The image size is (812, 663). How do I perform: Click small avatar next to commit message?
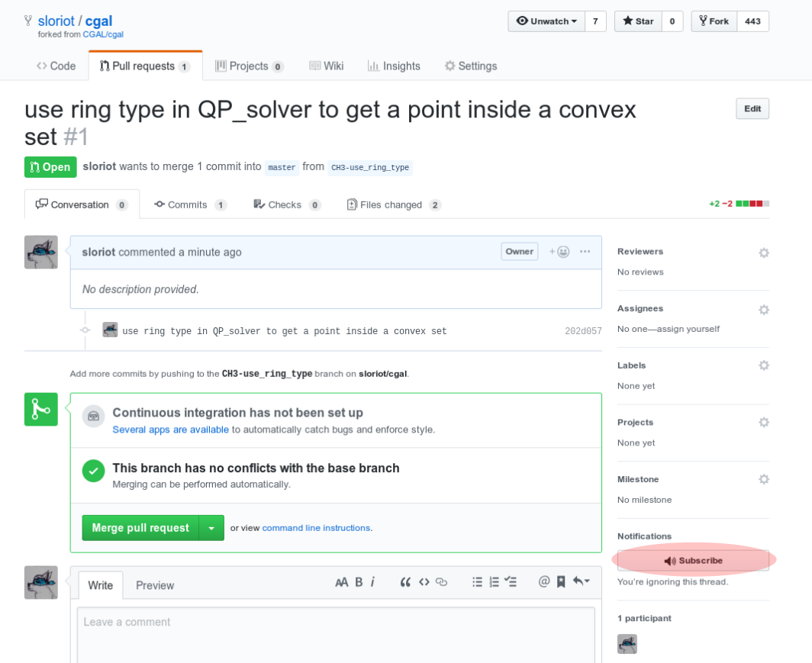[110, 330]
